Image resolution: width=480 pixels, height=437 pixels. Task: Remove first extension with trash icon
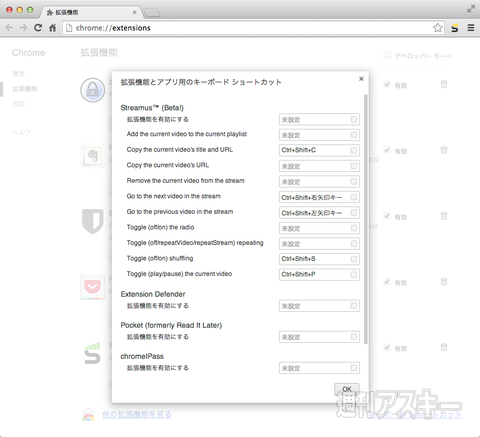pyautogui.click(x=444, y=84)
